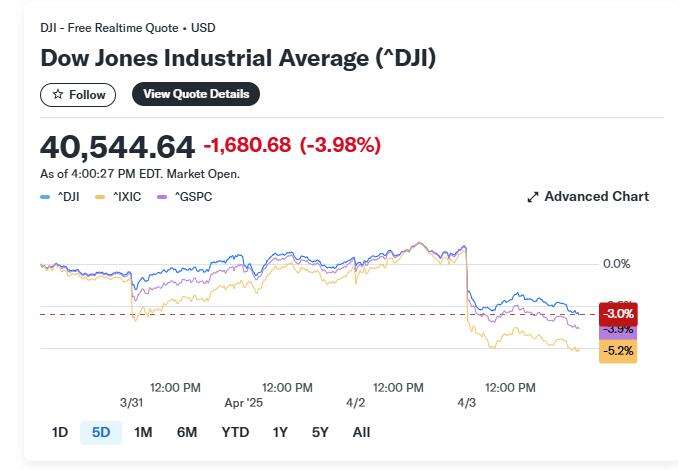Image resolution: width=678 pixels, height=470 pixels.
Task: Select the 5D time range
Action: [x=101, y=432]
